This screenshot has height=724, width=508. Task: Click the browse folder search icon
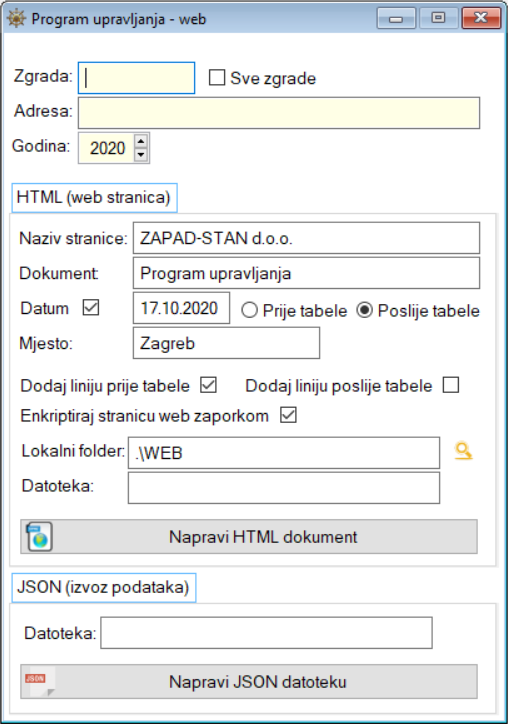click(x=463, y=451)
